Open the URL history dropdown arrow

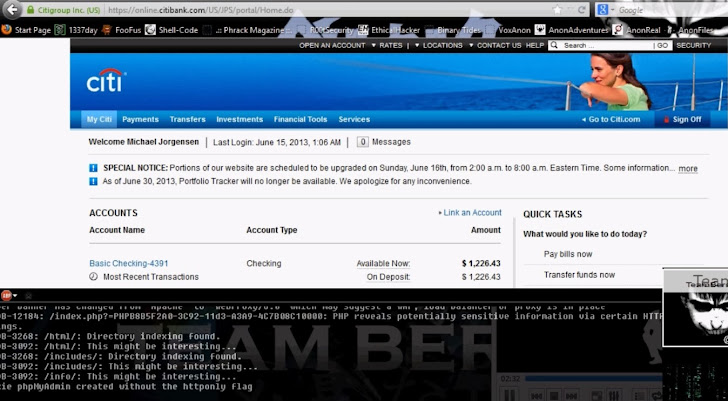pos(570,10)
